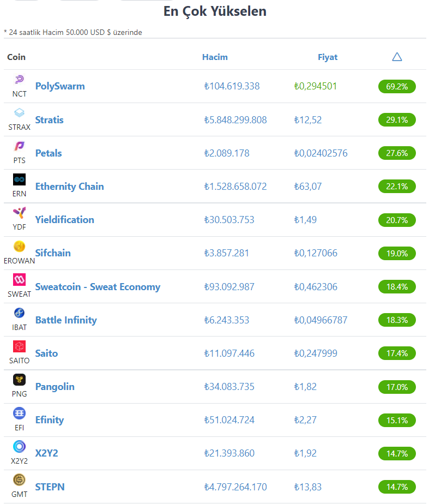Click PolySwarm's green 69.2% change badge
The image size is (429, 504).
pyautogui.click(x=397, y=86)
